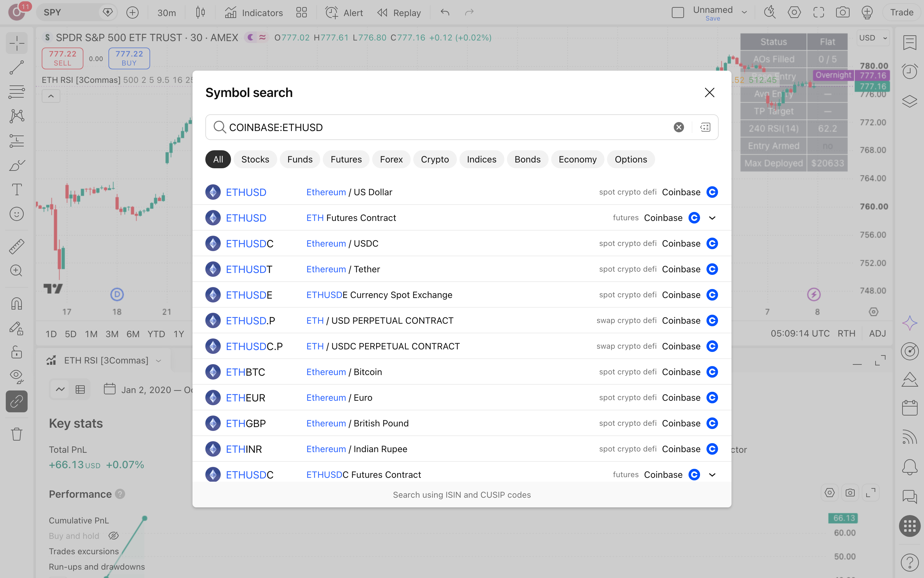Create an Alert from the toolbar

(x=344, y=13)
